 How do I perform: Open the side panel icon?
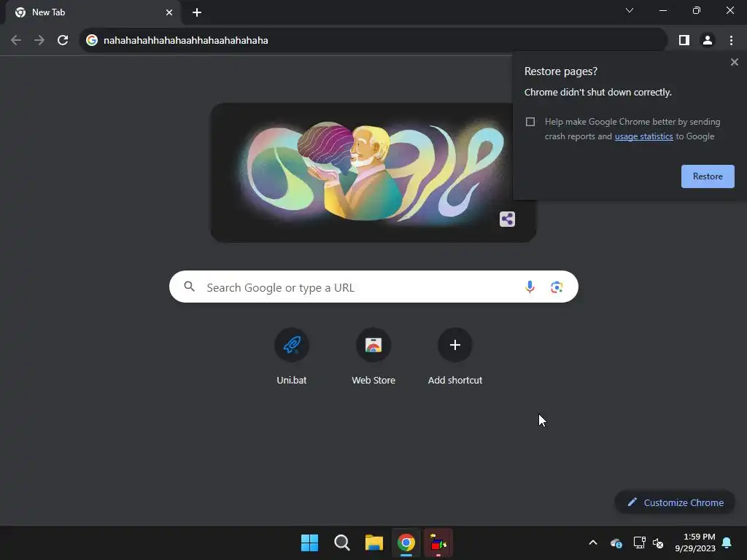coord(684,41)
